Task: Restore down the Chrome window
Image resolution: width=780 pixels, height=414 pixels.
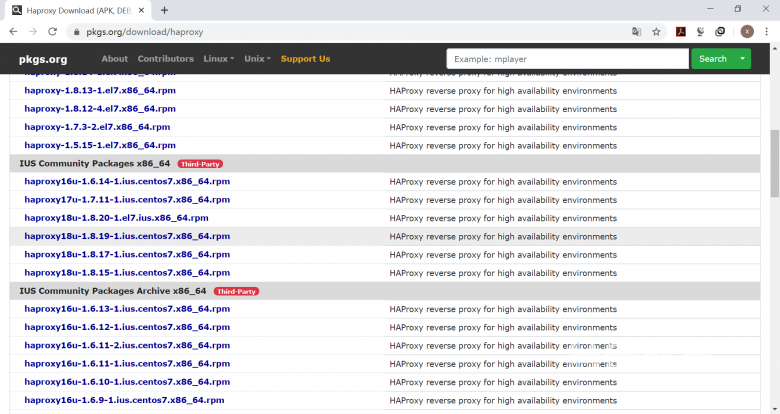Action: pyautogui.click(x=738, y=9)
